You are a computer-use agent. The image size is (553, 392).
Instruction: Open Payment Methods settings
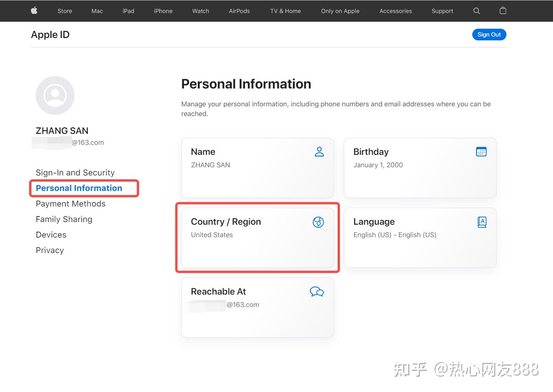pyautogui.click(x=70, y=203)
